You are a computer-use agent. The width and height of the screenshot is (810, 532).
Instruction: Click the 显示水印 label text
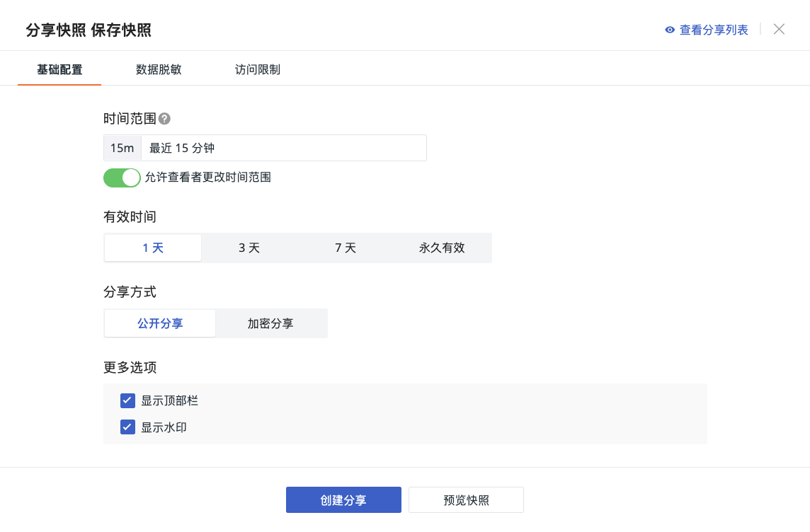click(164, 427)
